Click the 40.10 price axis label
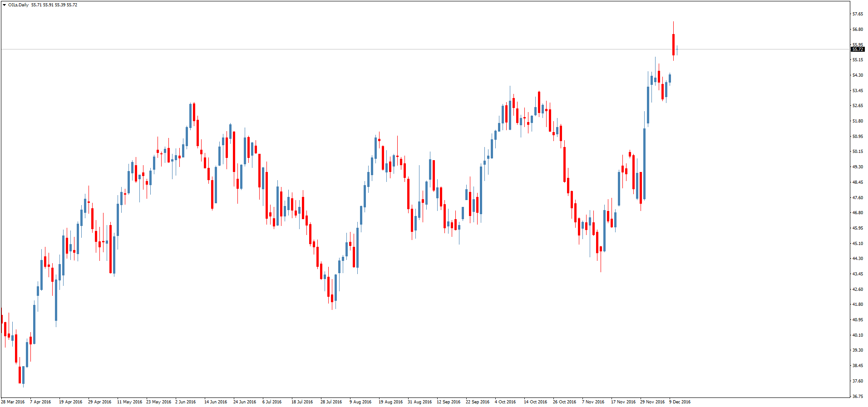 (x=858, y=335)
